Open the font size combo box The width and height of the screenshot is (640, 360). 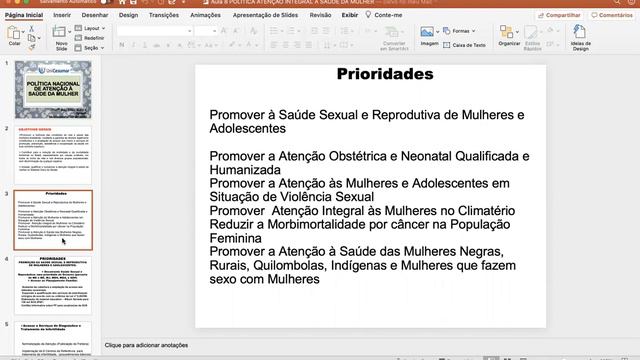(x=206, y=31)
